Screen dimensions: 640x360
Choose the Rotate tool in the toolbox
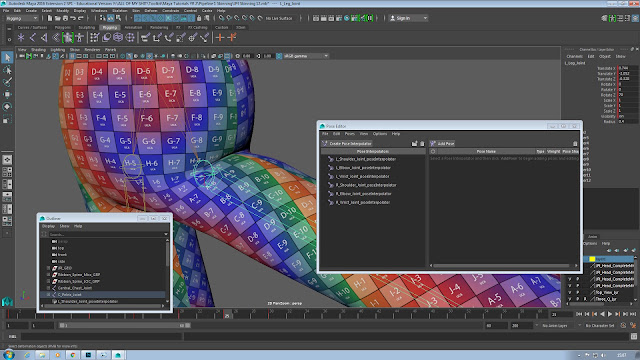(7, 107)
